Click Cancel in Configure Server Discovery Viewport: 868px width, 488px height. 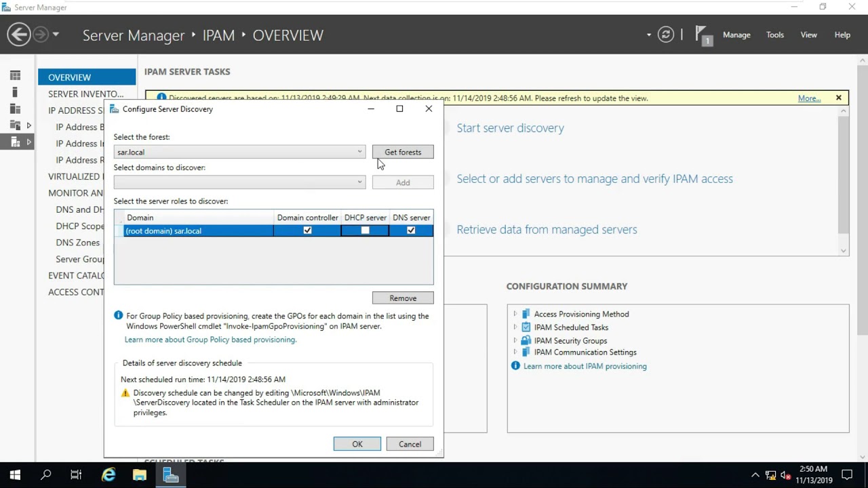410,444
